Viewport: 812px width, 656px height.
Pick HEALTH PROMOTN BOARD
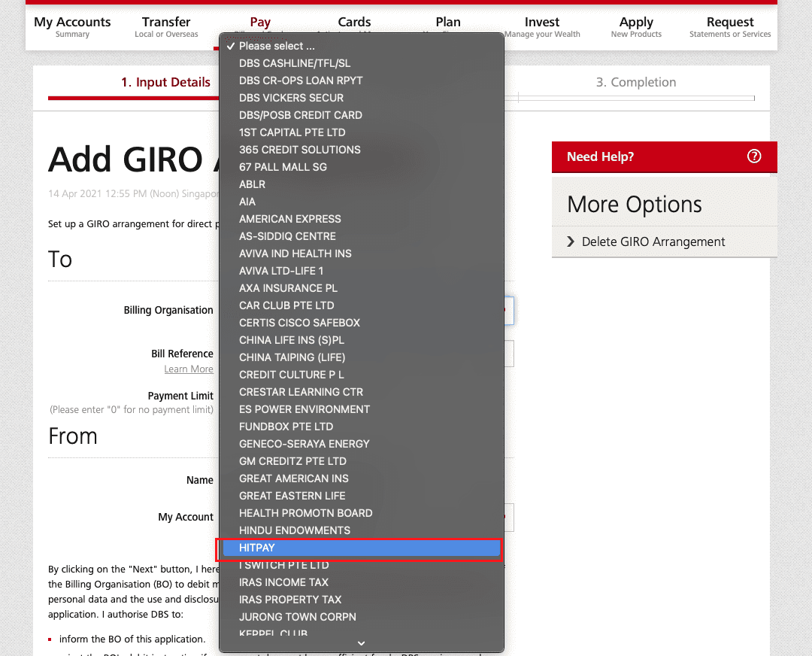(362, 513)
